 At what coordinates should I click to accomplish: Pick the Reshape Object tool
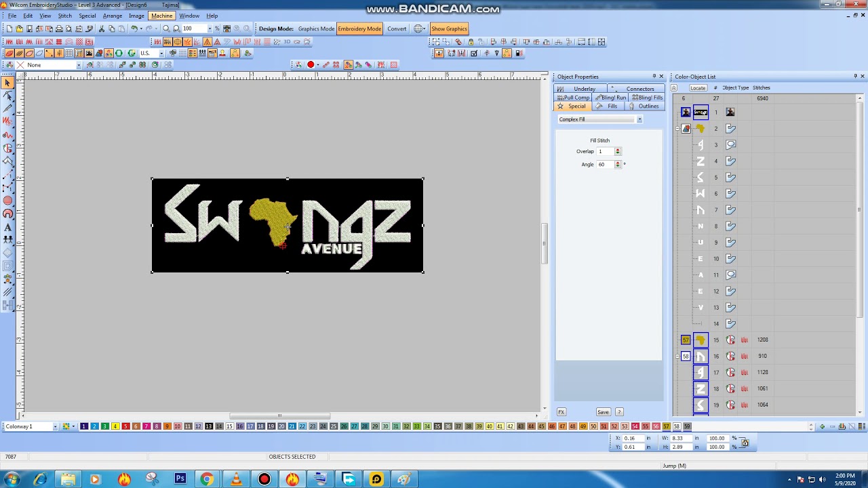[7, 96]
